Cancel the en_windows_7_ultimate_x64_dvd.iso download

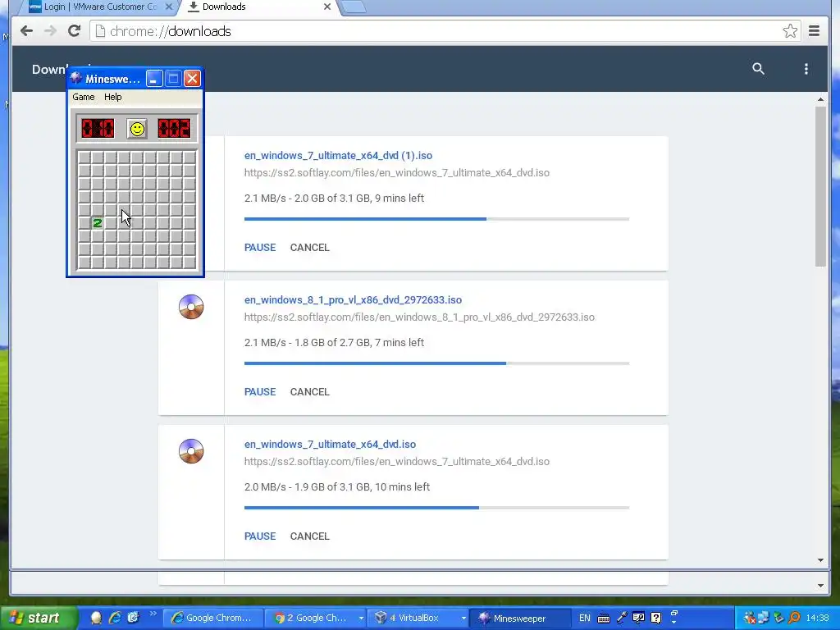tap(309, 536)
